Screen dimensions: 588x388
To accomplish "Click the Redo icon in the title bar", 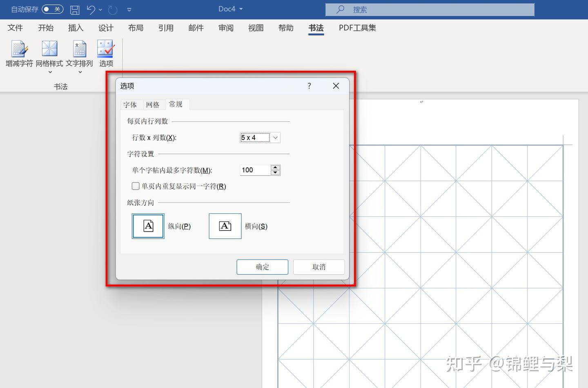I will coord(113,9).
